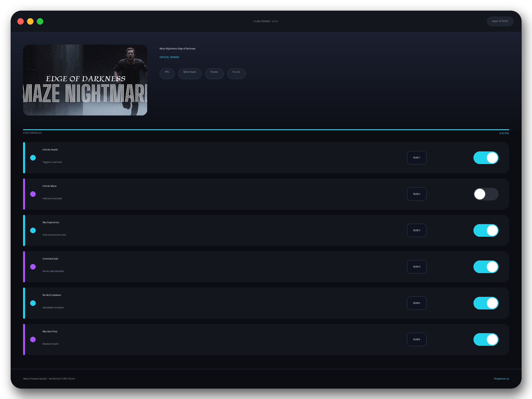Click the NUM 5 hotkey button

click(x=417, y=303)
